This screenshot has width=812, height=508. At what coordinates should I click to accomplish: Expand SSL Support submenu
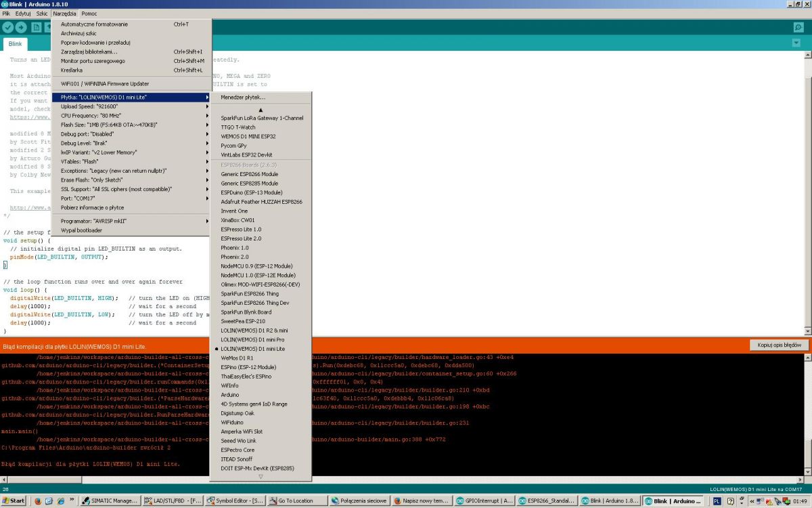tap(132, 189)
